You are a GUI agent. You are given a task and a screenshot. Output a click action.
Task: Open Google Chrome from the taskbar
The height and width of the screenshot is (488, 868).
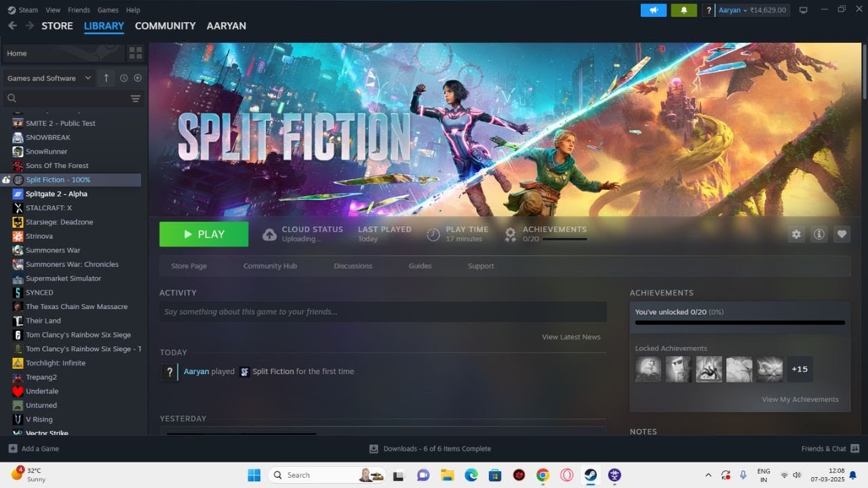(x=542, y=475)
